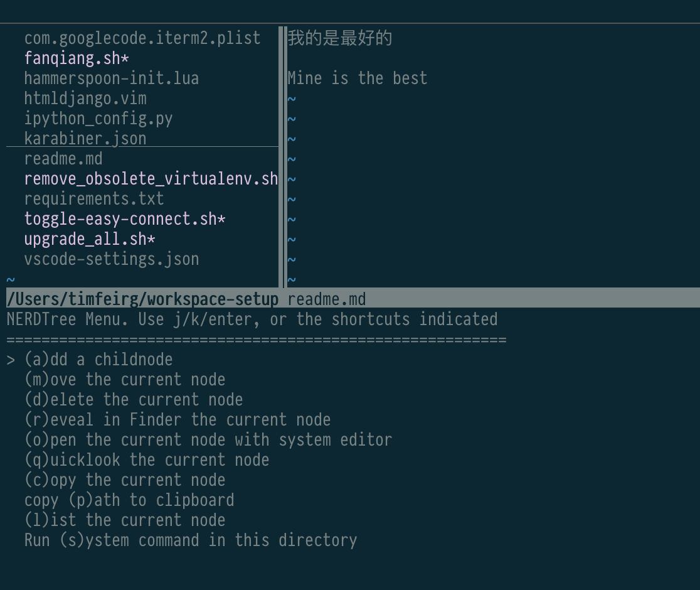Choose copy (p)ath to clipboard
Screen dimensions: 700x590
(129, 500)
